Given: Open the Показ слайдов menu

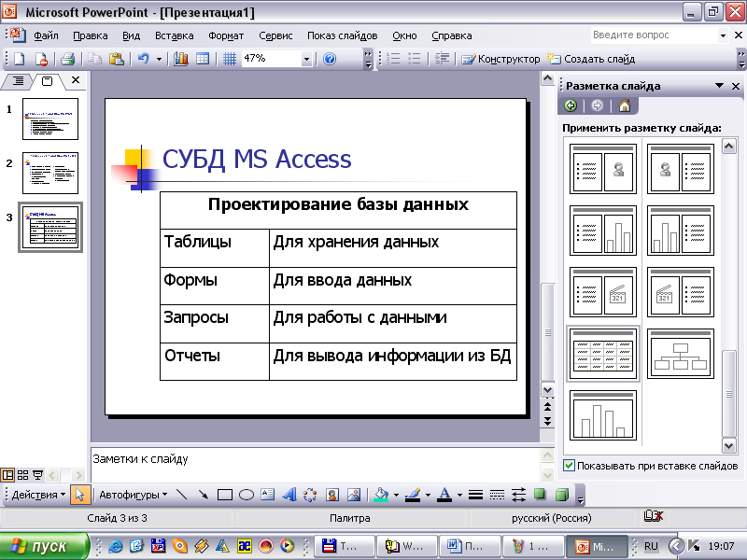Looking at the screenshot, I should click(x=342, y=35).
